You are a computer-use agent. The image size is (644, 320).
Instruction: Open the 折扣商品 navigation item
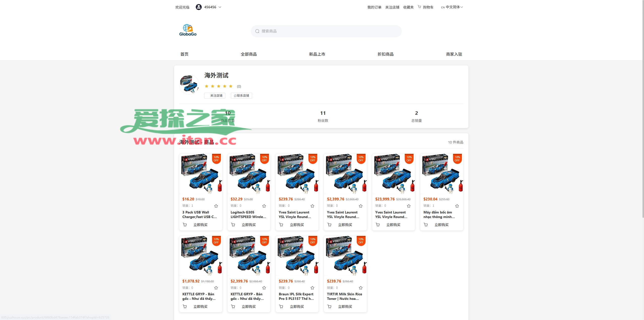pyautogui.click(x=386, y=54)
